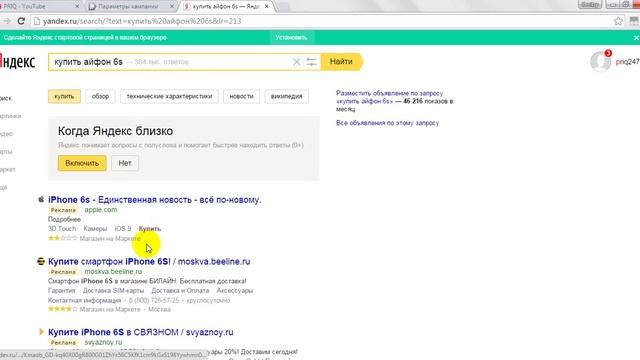Viewport: 640px width, 360px height.
Task: Click the Когда Яндекс близко heading
Action: tap(116, 131)
